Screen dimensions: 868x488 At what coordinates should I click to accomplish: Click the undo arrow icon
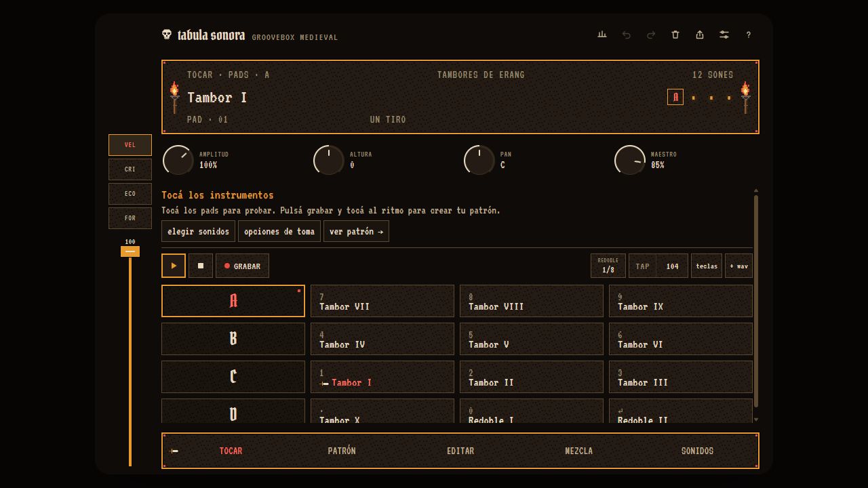pos(627,35)
